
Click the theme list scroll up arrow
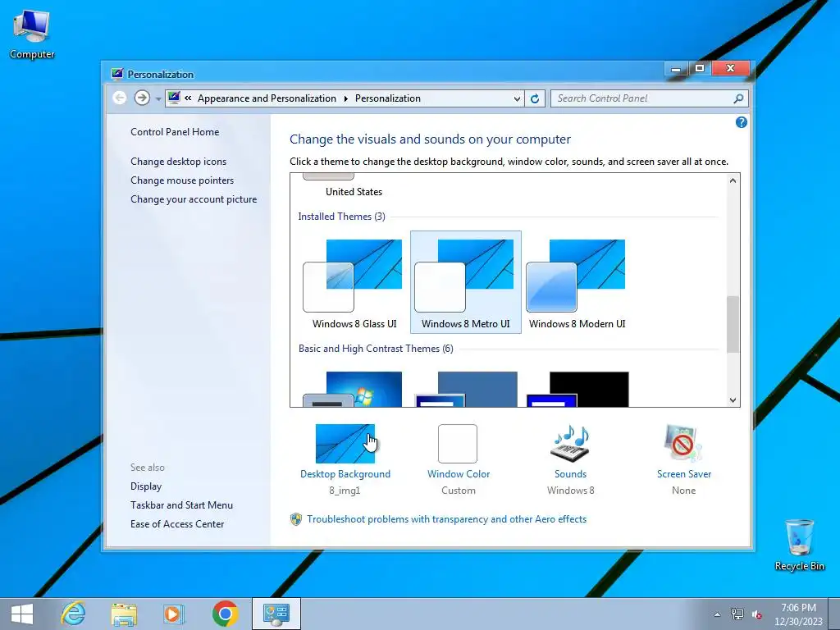coord(733,180)
